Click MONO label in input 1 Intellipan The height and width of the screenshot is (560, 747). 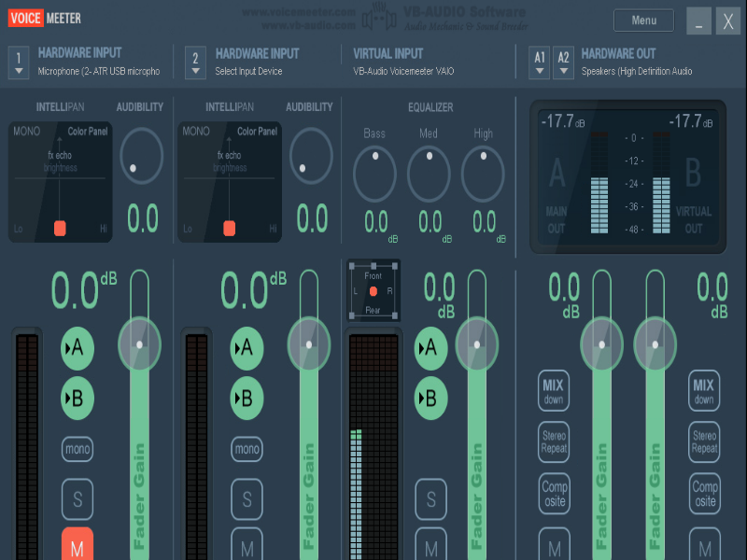point(27,131)
